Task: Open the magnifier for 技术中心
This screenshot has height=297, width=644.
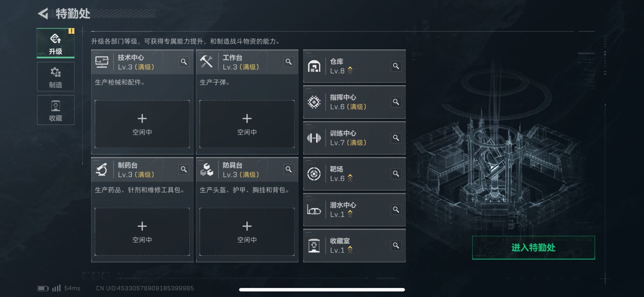Action: (184, 62)
